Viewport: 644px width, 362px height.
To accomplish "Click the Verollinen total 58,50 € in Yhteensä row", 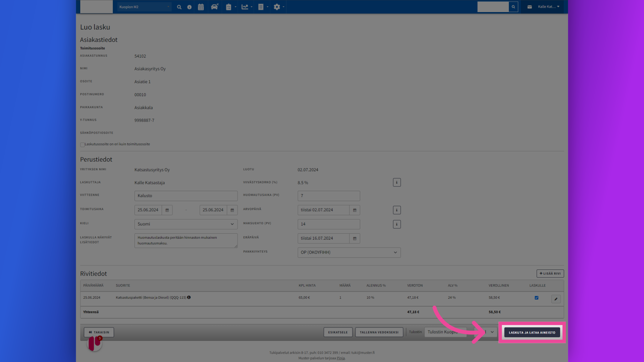I will (x=494, y=312).
